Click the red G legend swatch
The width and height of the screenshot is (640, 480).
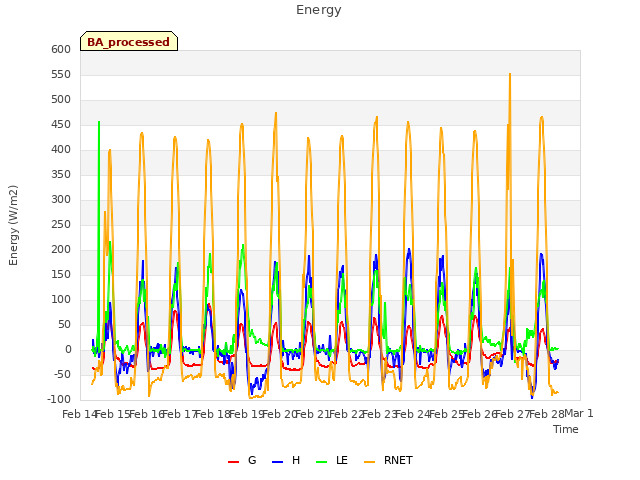point(233,462)
